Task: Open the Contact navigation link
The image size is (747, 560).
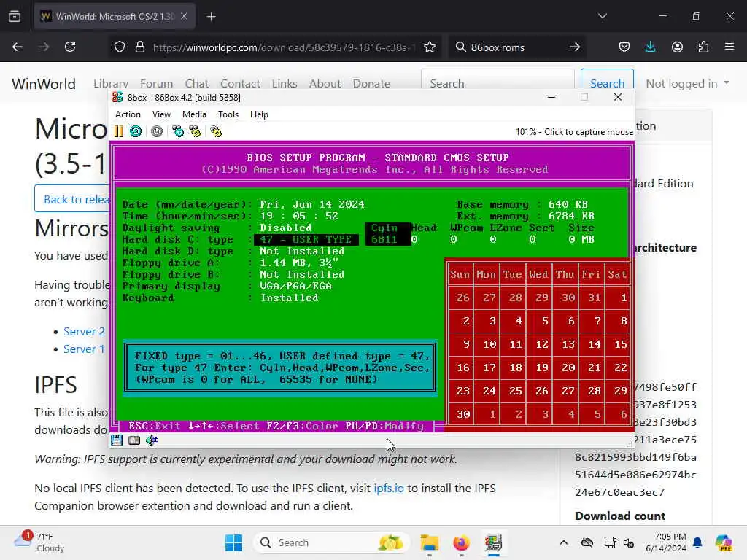Action: (x=240, y=83)
